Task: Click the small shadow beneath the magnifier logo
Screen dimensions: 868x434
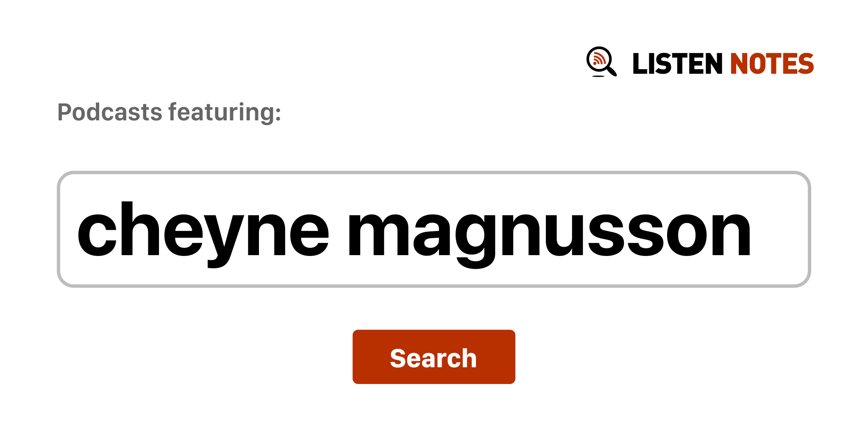Action: click(598, 76)
